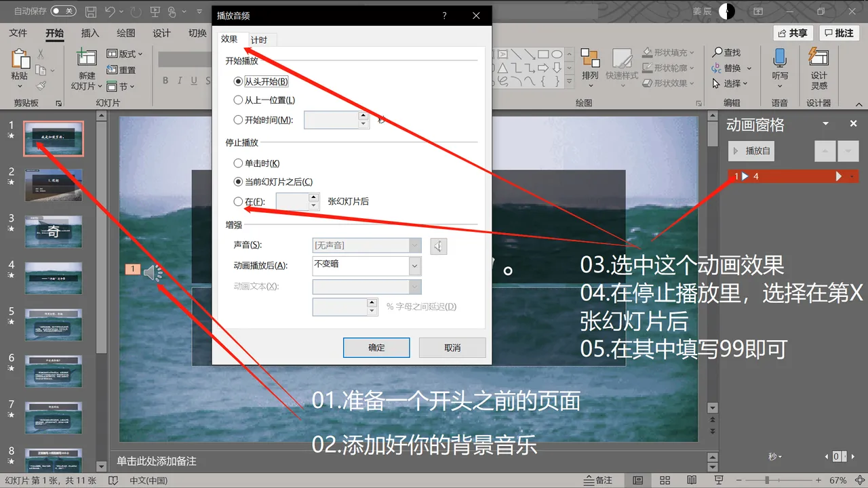868x488 pixels.
Task: Click the sound preview speaker button in dialog
Action: click(x=439, y=246)
